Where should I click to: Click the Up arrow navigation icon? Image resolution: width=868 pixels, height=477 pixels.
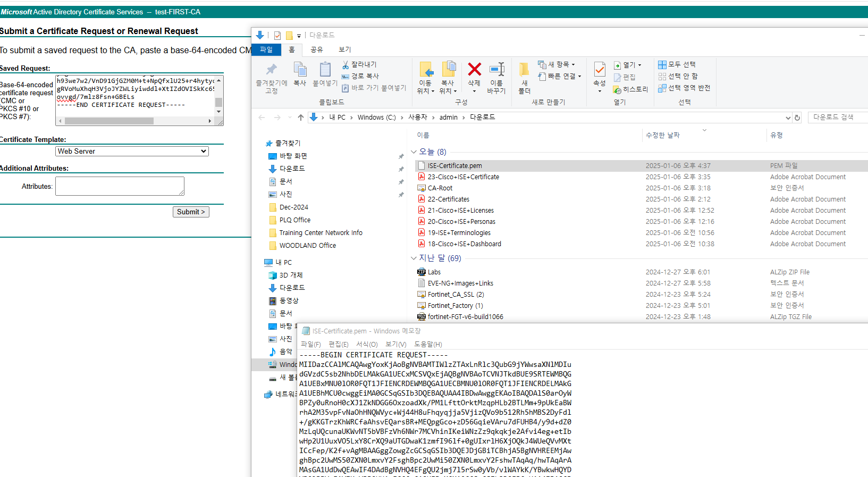[x=301, y=118]
